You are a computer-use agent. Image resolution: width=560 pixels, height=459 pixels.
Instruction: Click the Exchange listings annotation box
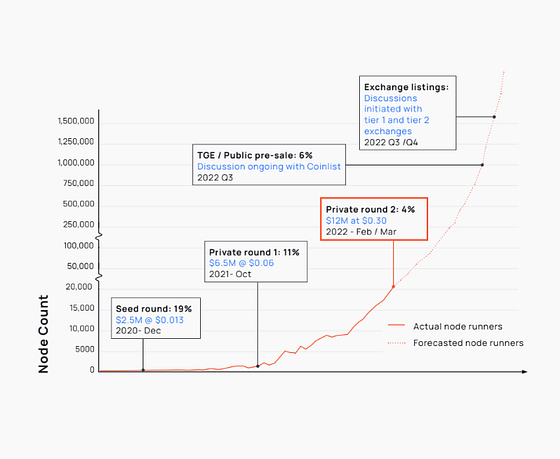[x=408, y=113]
